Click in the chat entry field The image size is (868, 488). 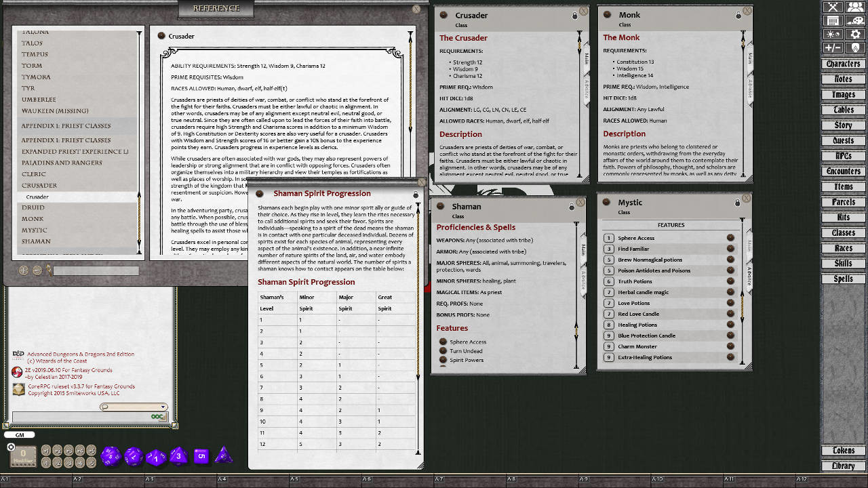tap(81, 417)
